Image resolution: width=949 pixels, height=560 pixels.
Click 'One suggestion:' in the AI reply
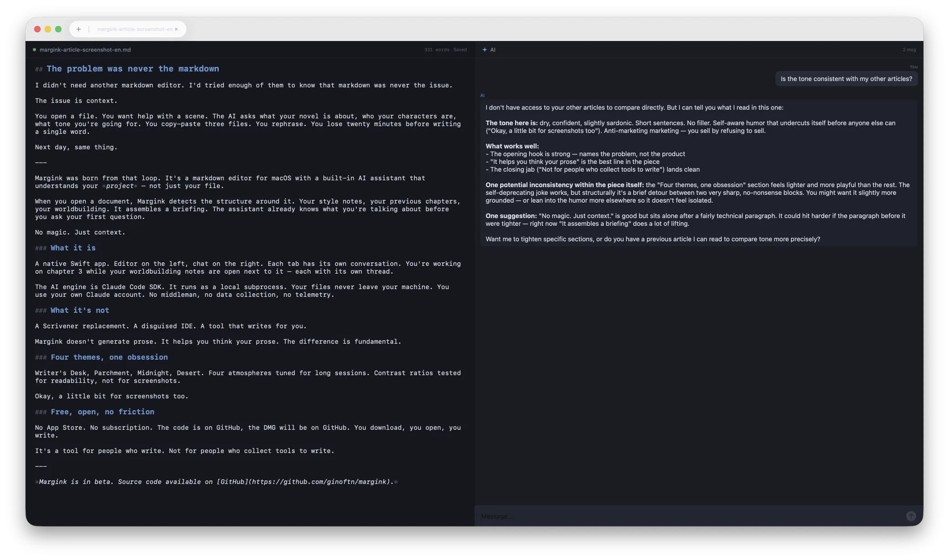pos(511,216)
